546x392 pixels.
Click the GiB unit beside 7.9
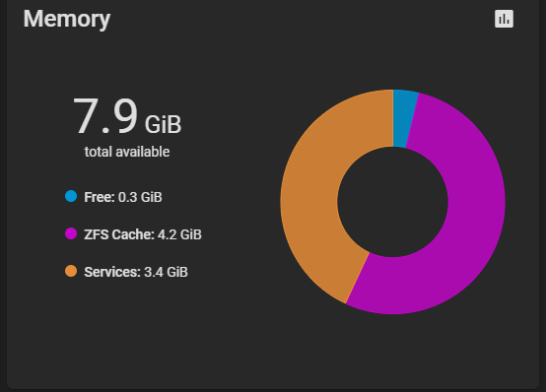point(163,125)
